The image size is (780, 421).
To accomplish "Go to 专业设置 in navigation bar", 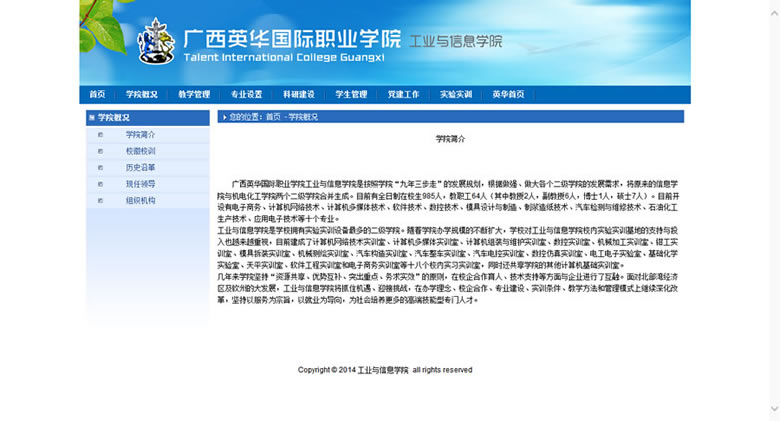I will [246, 95].
